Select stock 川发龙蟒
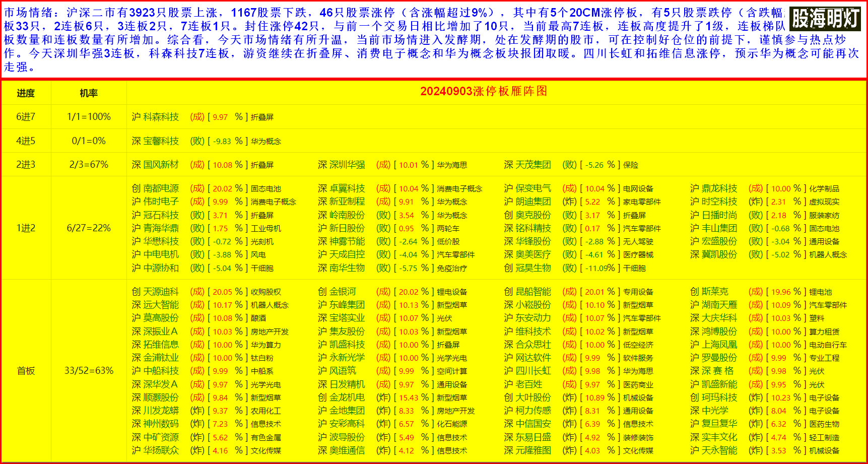This screenshot has width=868, height=464. pyautogui.click(x=161, y=411)
